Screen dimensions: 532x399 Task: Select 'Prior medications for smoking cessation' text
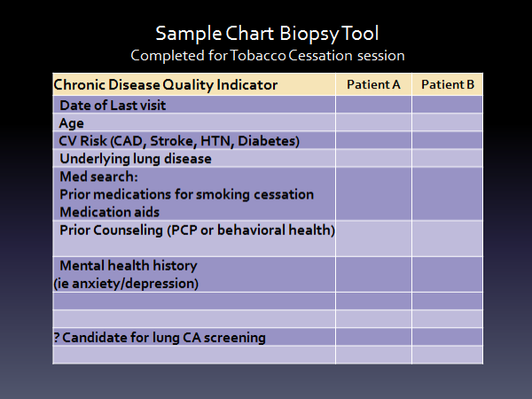click(x=186, y=194)
